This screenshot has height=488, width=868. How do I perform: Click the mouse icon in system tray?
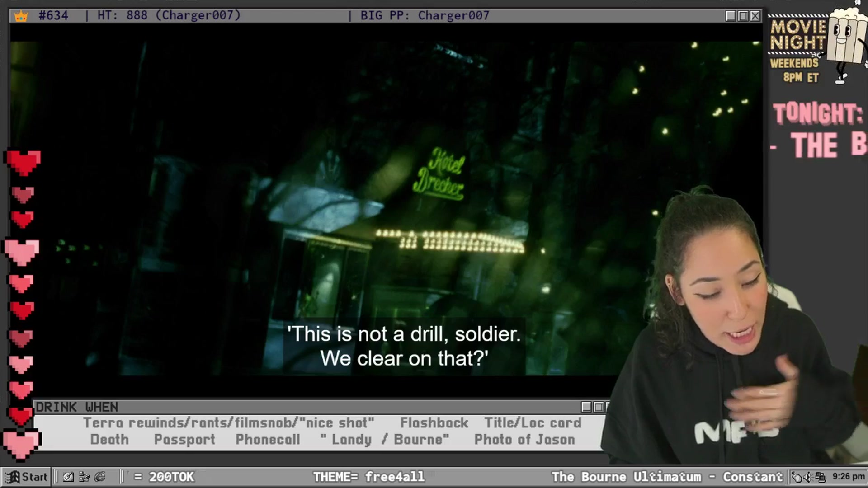[797, 477]
